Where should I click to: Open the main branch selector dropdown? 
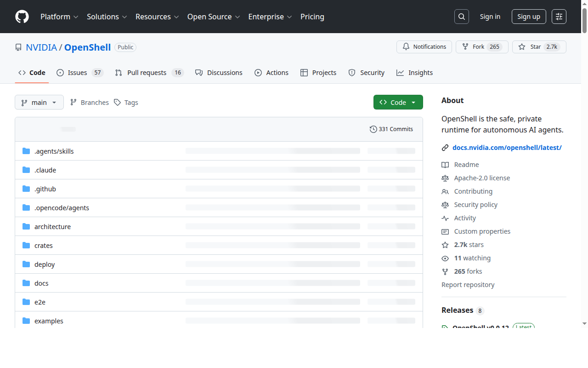39,102
